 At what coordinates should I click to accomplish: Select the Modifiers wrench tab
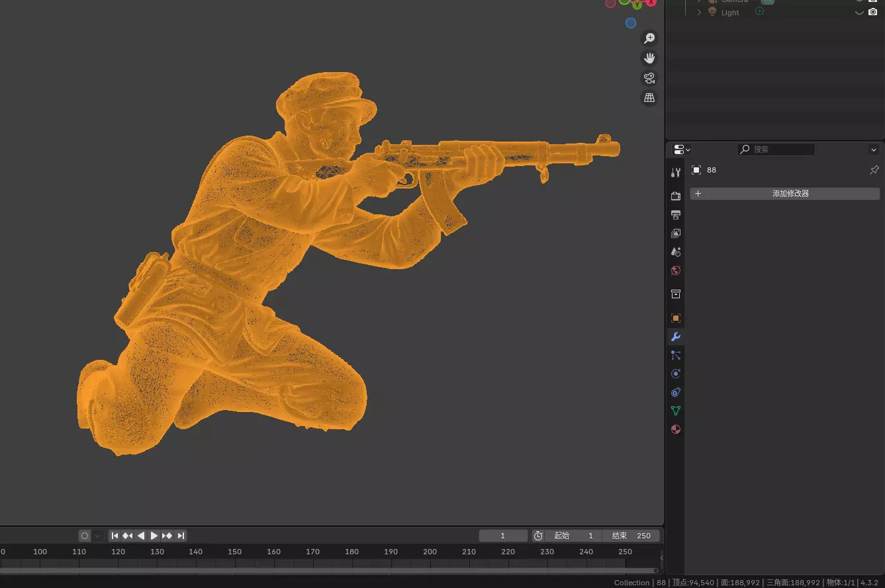tap(675, 337)
